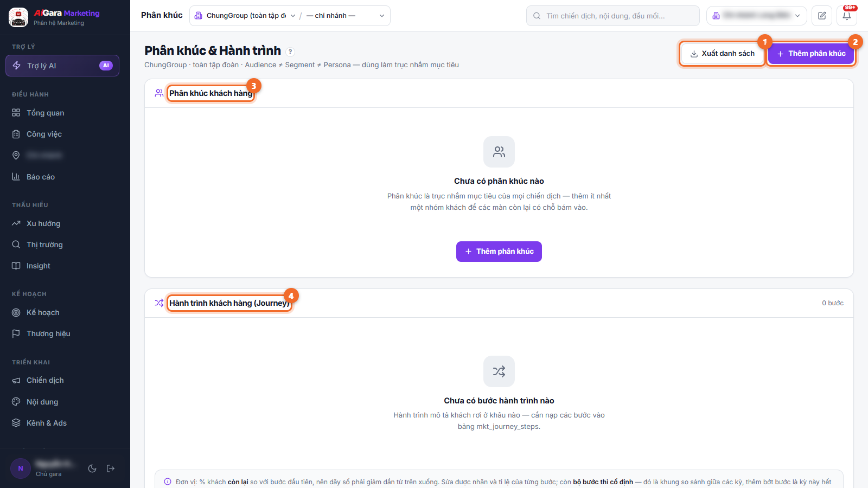
Task: Click the Insight book icon
Action: [x=16, y=266]
